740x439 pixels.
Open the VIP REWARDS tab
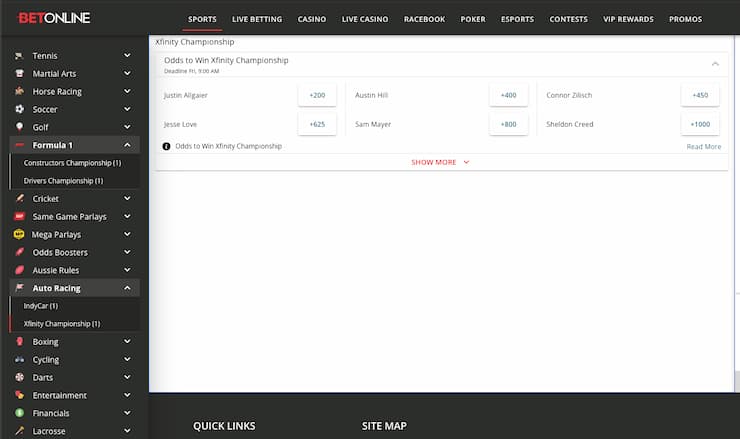pos(628,19)
